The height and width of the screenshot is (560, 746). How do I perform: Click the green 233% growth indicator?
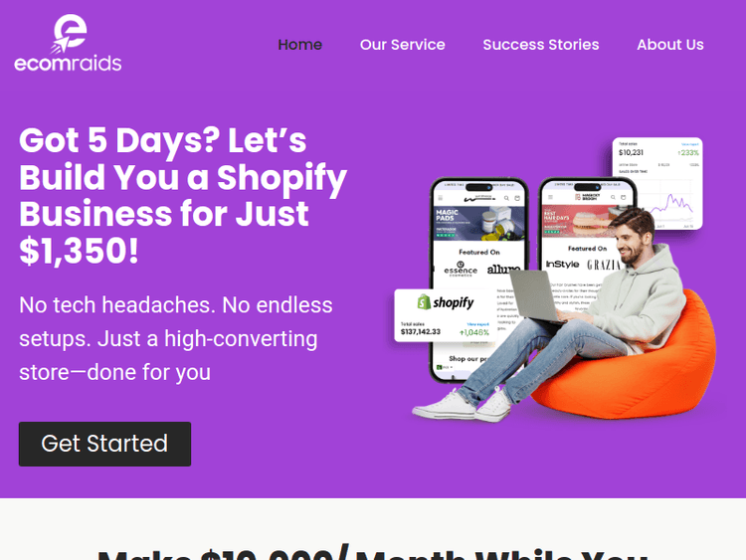pyautogui.click(x=688, y=153)
